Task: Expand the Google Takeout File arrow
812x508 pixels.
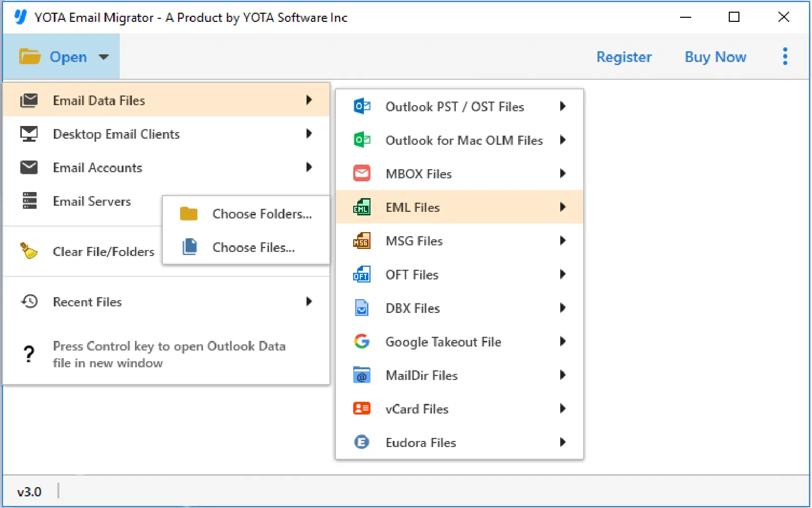Action: click(562, 341)
